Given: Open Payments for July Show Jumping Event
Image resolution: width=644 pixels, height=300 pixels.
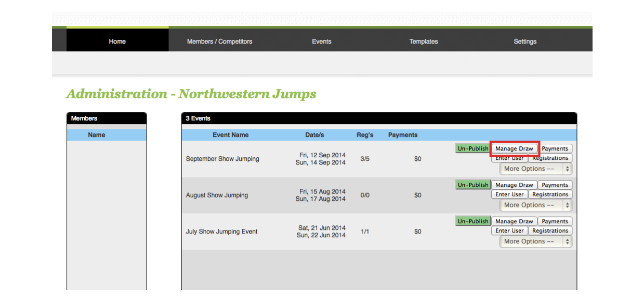Looking at the screenshot, I should [x=555, y=221].
